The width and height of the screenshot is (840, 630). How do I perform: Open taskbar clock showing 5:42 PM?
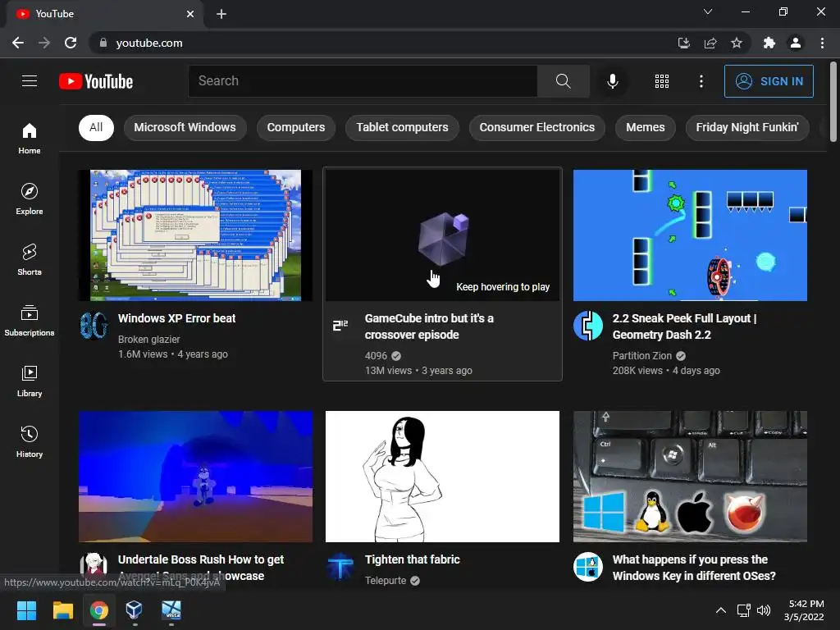[x=804, y=610]
